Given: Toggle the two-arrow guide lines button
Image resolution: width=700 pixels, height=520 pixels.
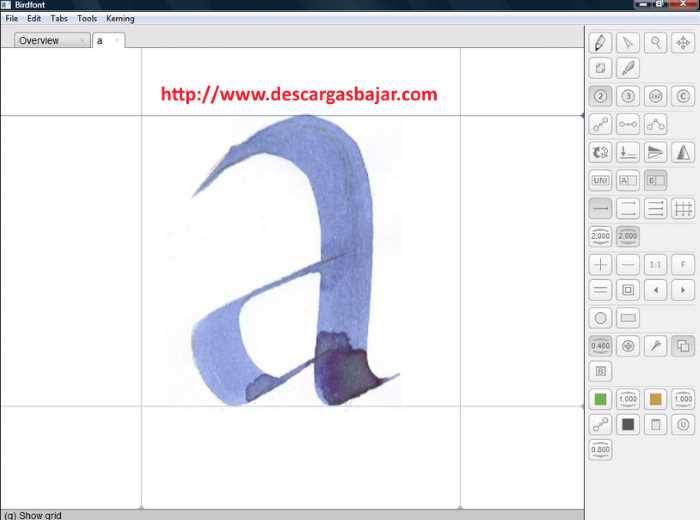Looking at the screenshot, I should tap(628, 208).
